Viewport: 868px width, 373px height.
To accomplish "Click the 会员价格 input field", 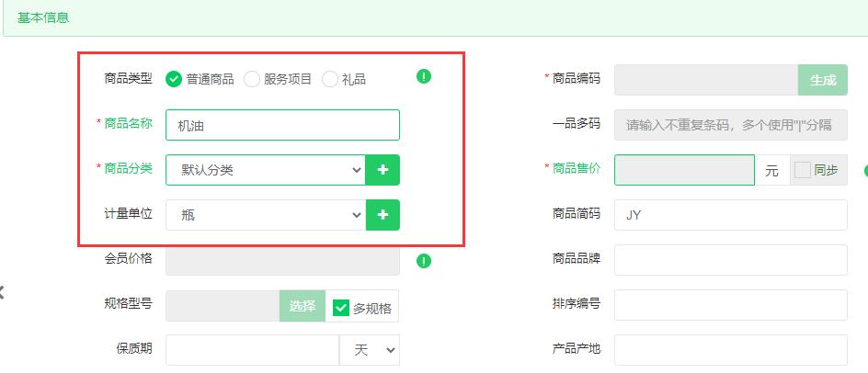I will point(282,260).
